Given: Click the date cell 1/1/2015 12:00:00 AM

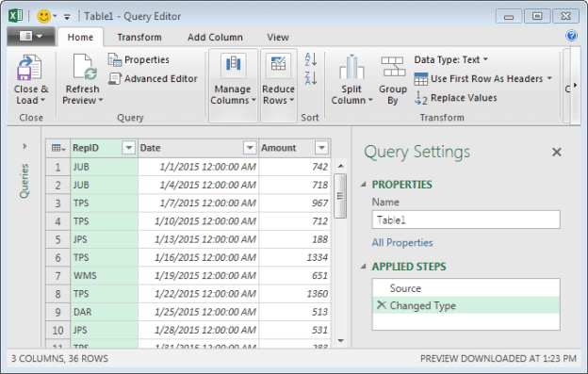Looking at the screenshot, I should (198, 167).
